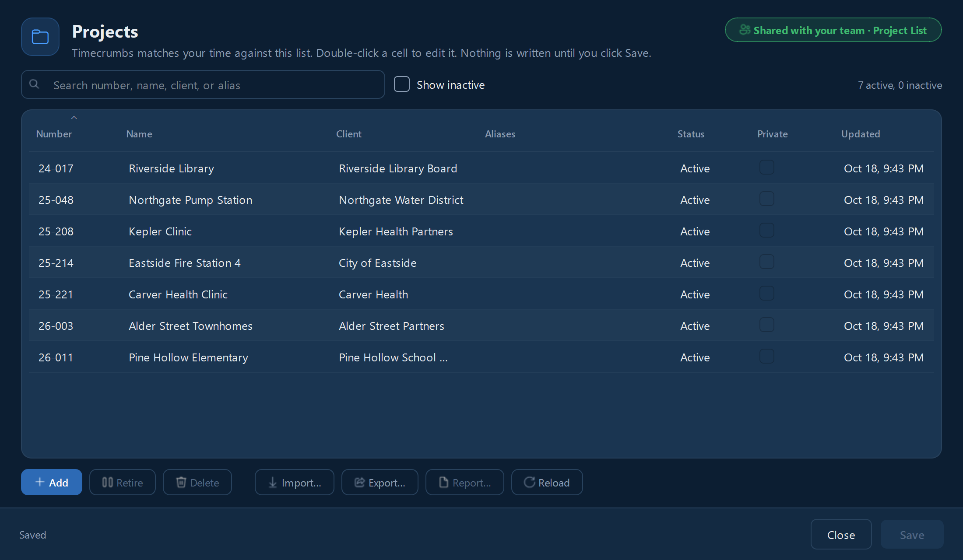Screen dimensions: 963x560
Task: Select the Kepler Health Partners cell
Action: pos(396,231)
